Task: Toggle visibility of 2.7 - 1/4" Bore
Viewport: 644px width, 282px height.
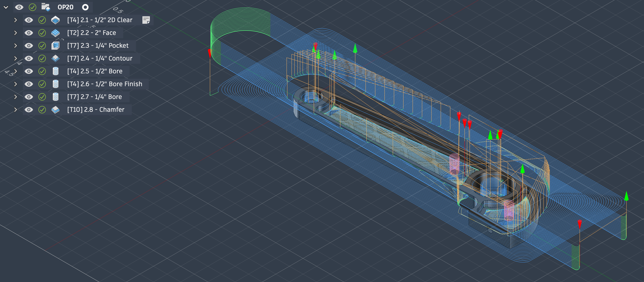Action: click(29, 97)
